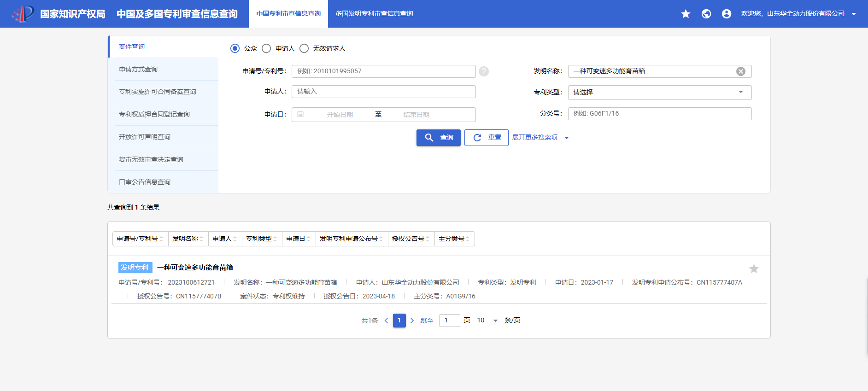
Task: Switch to 中国专利审查信息查询 tab
Action: pos(288,14)
